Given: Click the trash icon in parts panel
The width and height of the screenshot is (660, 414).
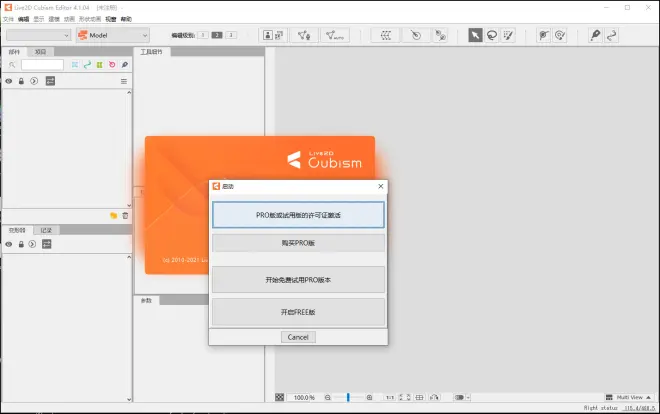Looking at the screenshot, I should (125, 215).
